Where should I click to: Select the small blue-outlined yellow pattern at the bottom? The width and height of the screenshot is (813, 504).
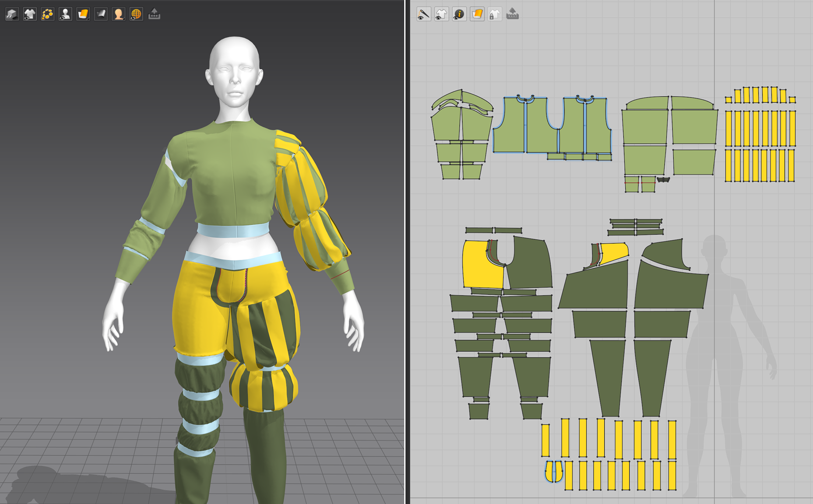tap(554, 471)
